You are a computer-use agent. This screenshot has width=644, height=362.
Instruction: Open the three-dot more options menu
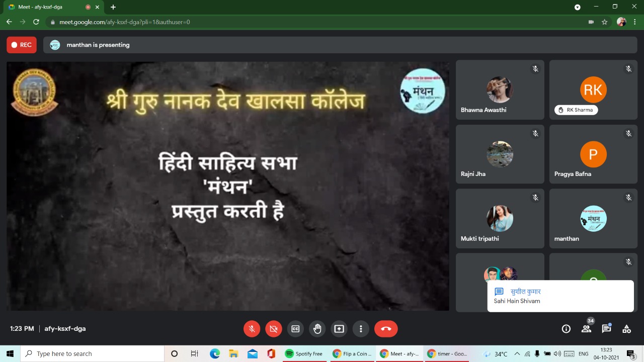[361, 329]
